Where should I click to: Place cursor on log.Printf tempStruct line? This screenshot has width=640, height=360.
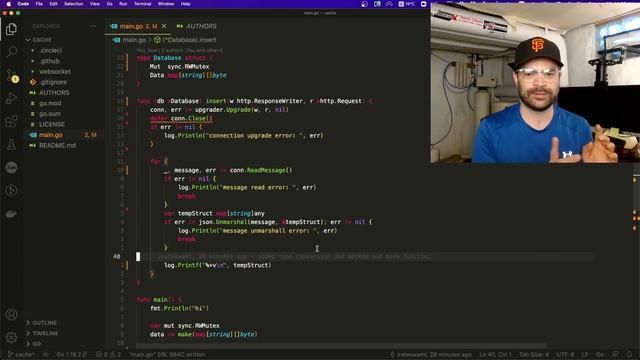coord(218,265)
